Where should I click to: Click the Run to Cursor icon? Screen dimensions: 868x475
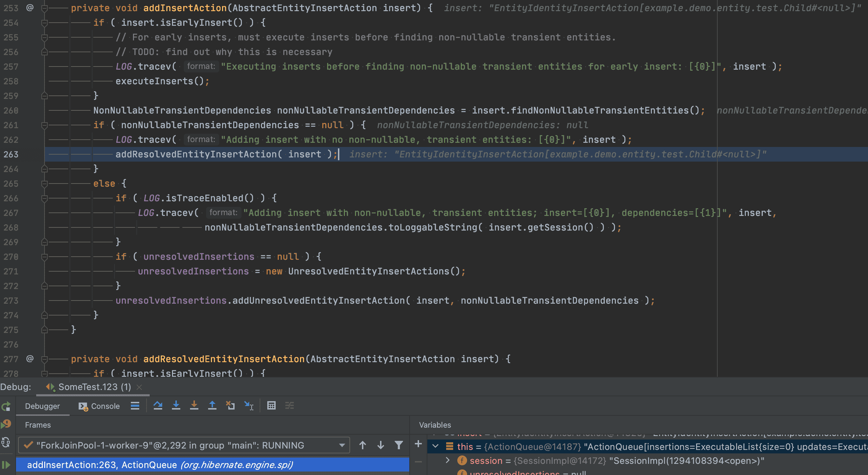248,406
